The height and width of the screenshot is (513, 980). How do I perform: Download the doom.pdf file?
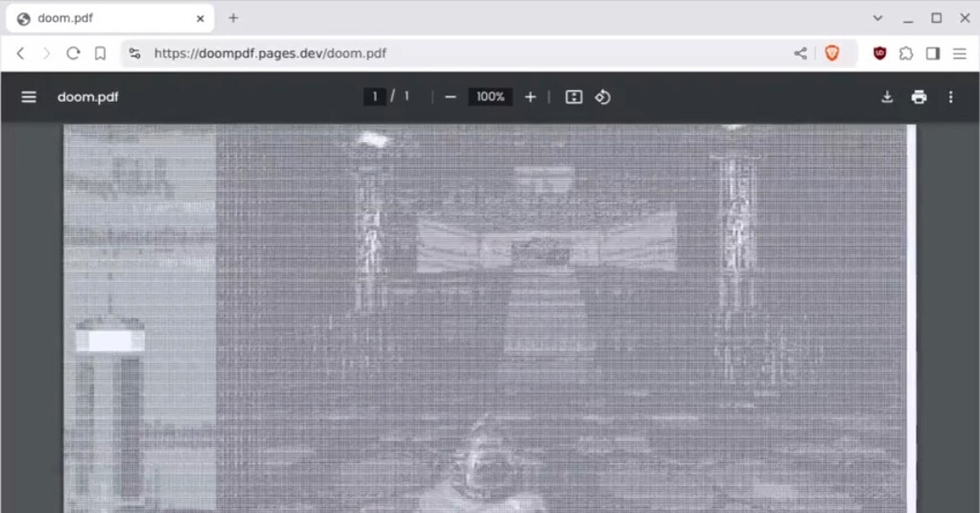(x=887, y=97)
